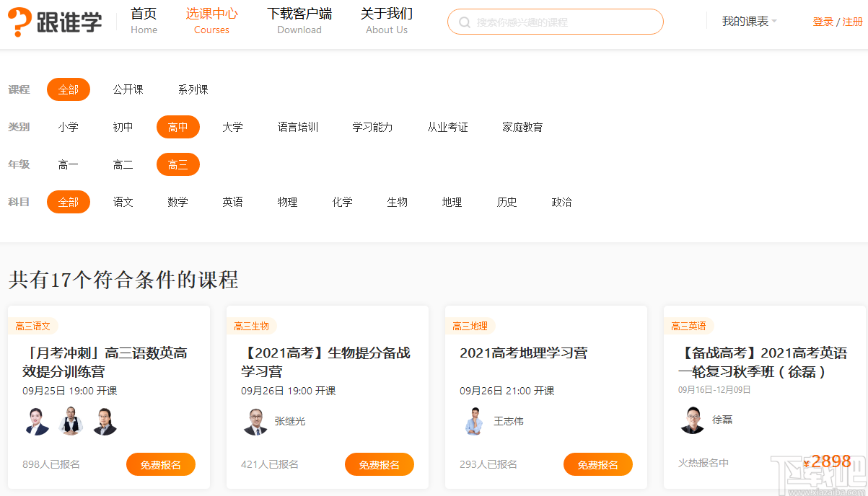Viewport: 868px width, 496px height.
Task: Select 小学 category filter
Action: pyautogui.click(x=69, y=127)
